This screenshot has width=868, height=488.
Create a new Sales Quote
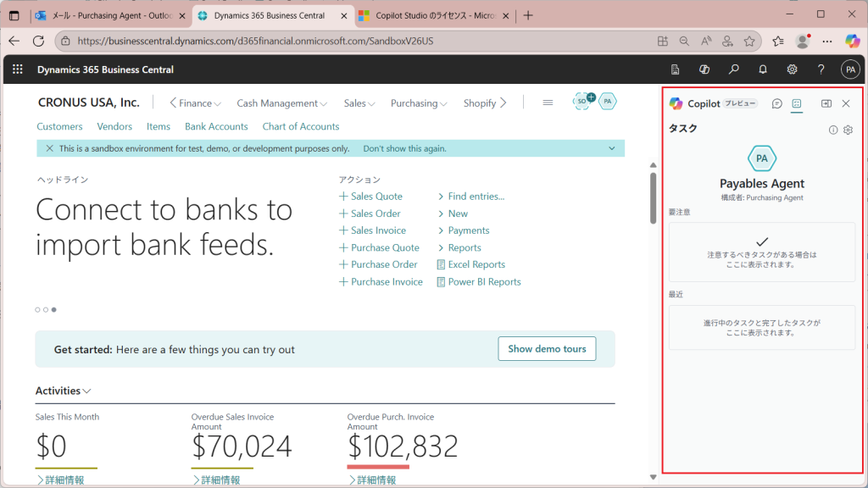(x=371, y=197)
